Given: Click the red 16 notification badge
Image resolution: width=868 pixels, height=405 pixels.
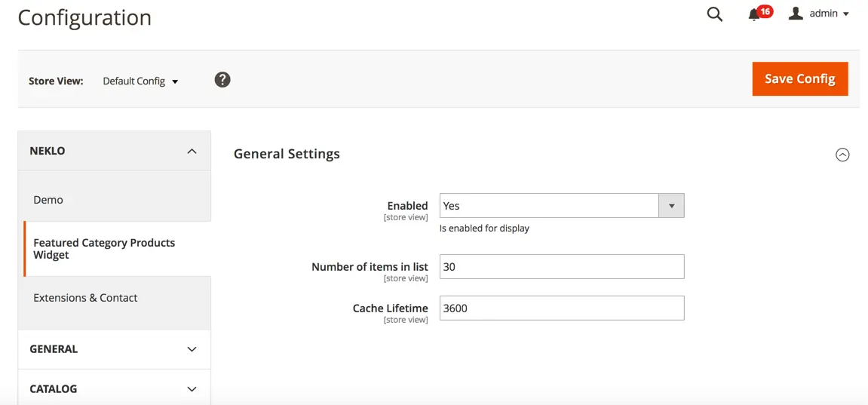Looking at the screenshot, I should coord(765,11).
